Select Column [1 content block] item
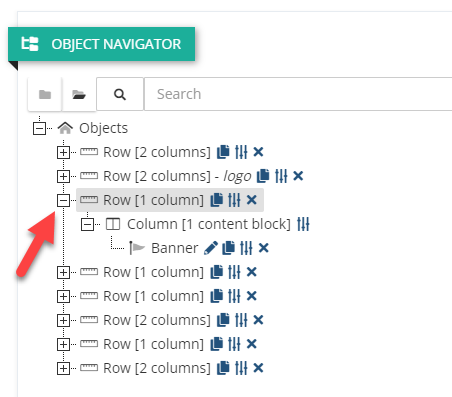The image size is (452, 397). pos(209,224)
